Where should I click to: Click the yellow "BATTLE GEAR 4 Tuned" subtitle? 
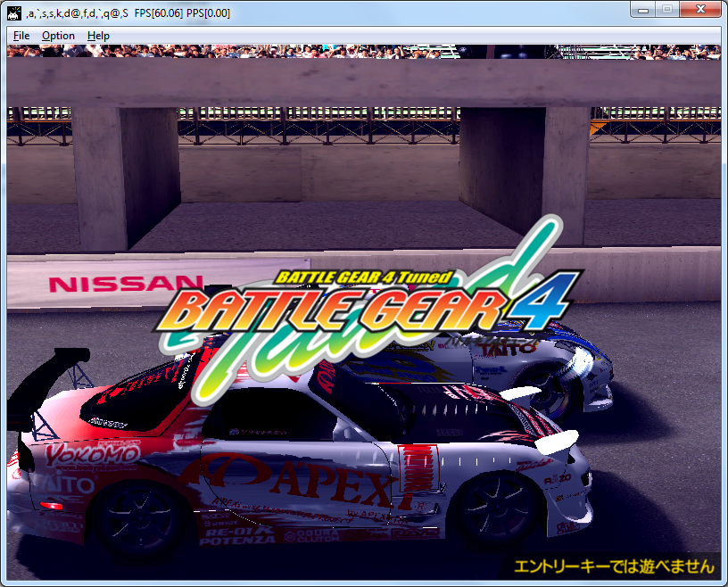click(x=363, y=277)
